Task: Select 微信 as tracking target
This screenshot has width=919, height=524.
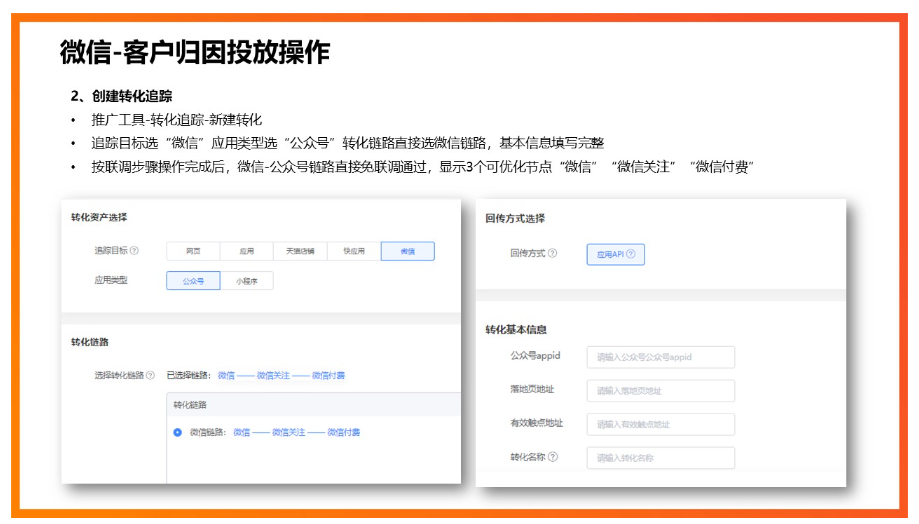Action: pos(408,251)
